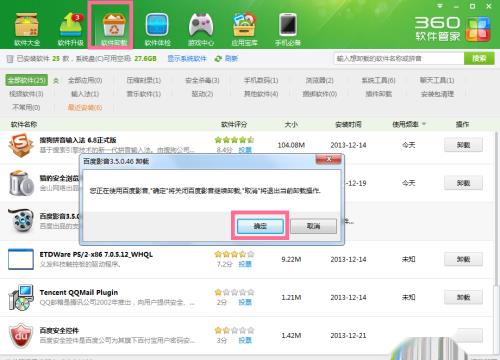The image size is (500, 360).
Task: Uninstall Tencent QQMail Plugin via 卸载 button
Action: tap(463, 297)
